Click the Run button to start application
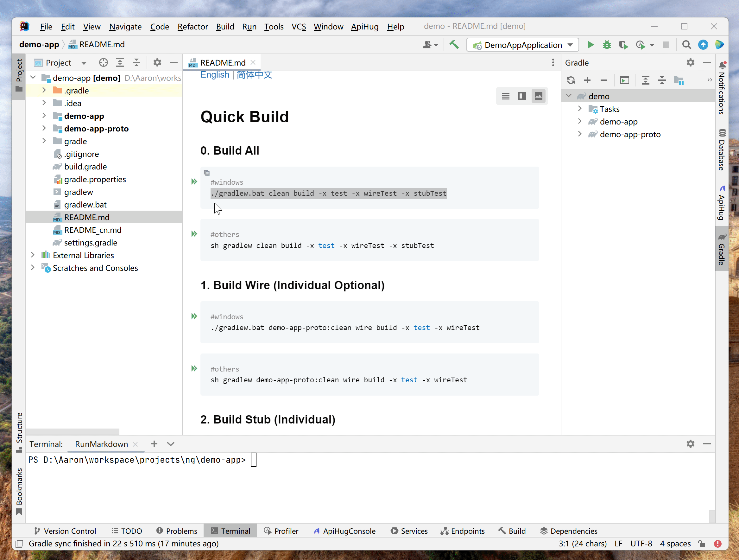The width and height of the screenshot is (739, 560). [590, 44]
